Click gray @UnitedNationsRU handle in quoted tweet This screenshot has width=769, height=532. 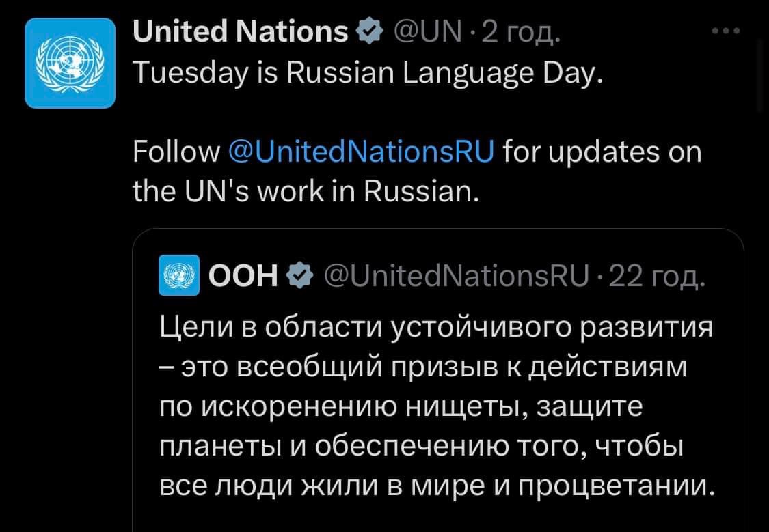456,276
